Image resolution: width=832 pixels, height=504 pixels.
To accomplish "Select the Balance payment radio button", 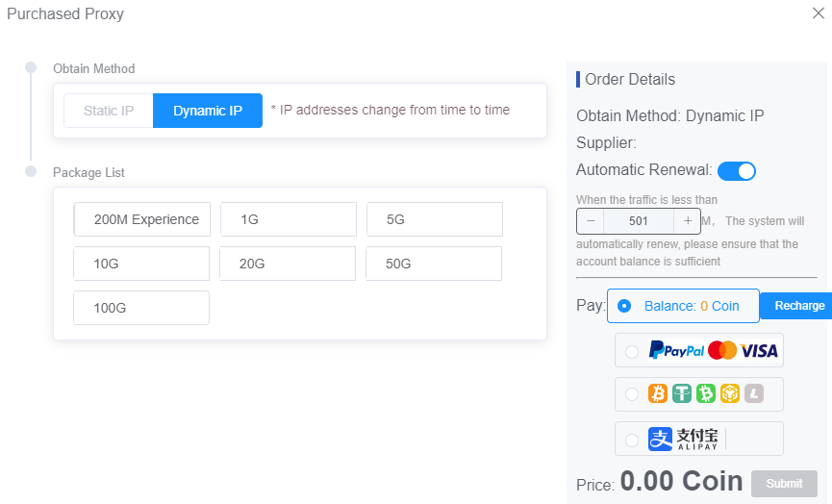I will coord(624,306).
